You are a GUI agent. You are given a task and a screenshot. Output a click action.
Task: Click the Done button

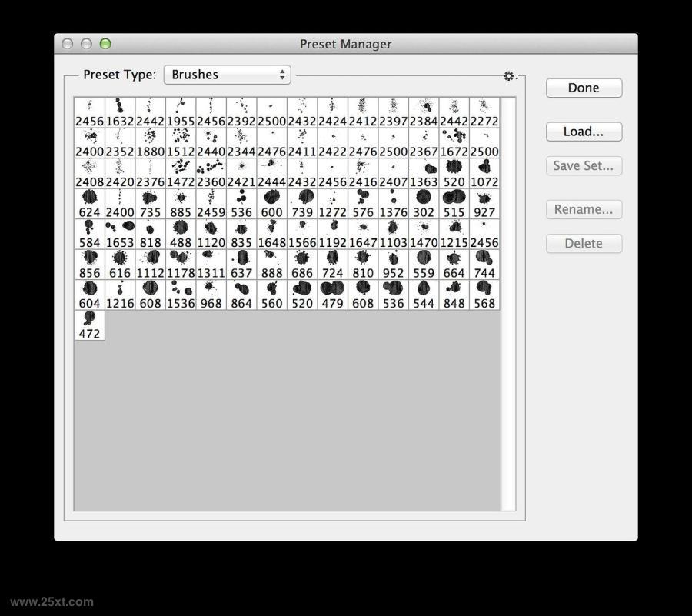coord(584,88)
